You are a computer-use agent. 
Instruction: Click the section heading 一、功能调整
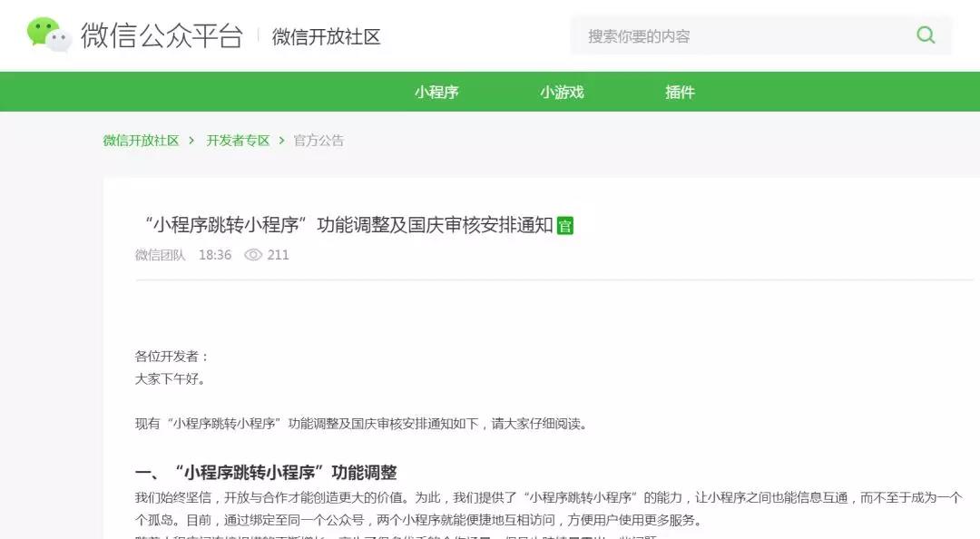[266, 472]
